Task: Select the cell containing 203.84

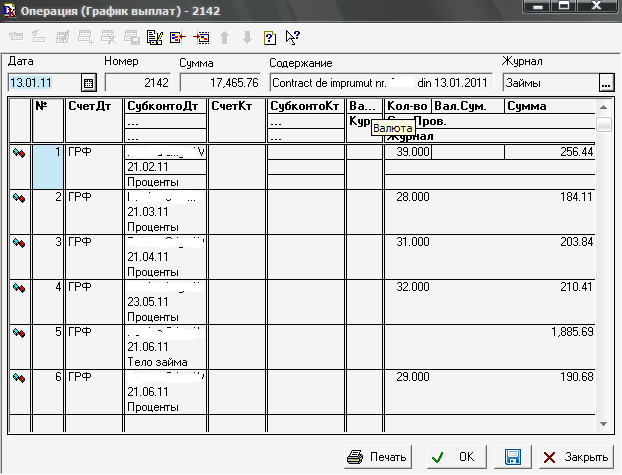Action: pyautogui.click(x=550, y=242)
